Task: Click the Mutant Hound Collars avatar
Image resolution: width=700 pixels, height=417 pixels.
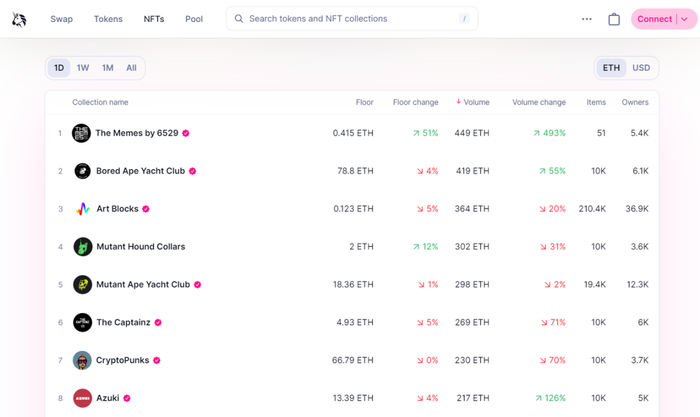Action: [x=82, y=247]
